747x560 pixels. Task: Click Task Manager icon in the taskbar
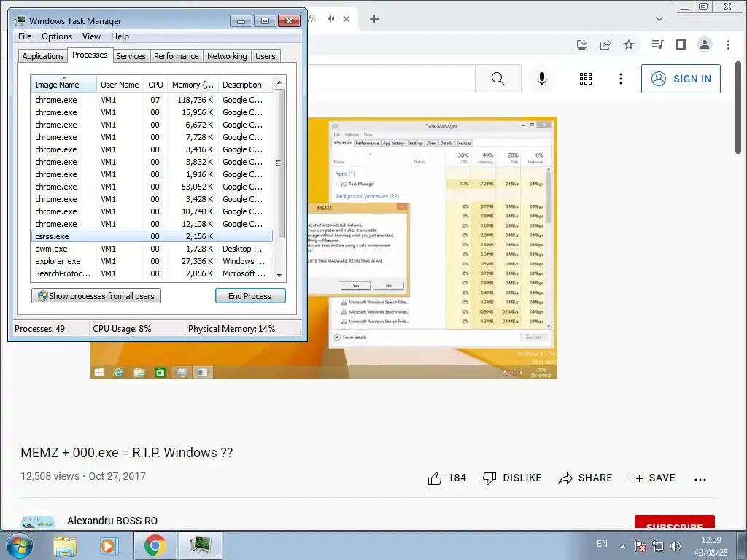[200, 545]
